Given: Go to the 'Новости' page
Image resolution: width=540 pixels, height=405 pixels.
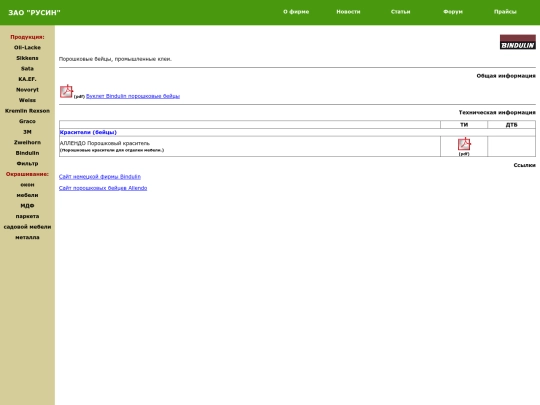Looking at the screenshot, I should coord(348,12).
